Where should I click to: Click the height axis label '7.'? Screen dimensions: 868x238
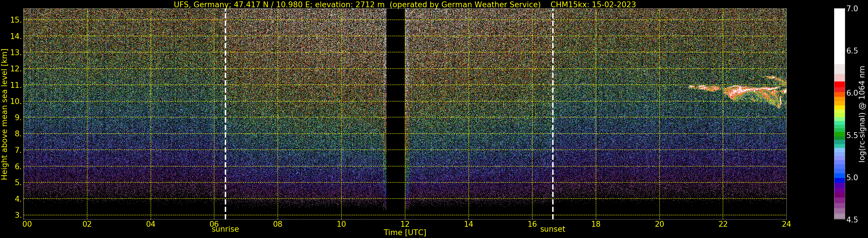coord(18,150)
